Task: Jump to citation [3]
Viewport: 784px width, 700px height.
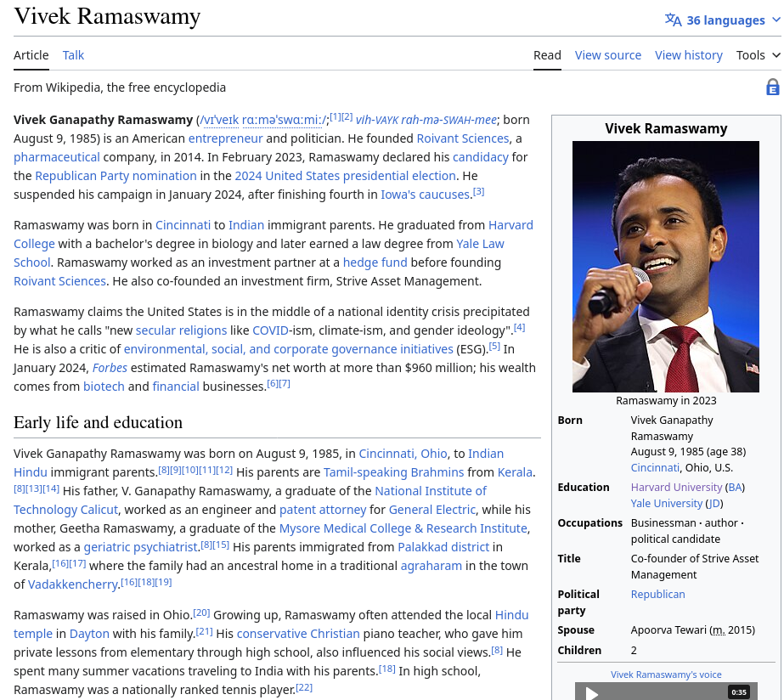Action: [478, 191]
